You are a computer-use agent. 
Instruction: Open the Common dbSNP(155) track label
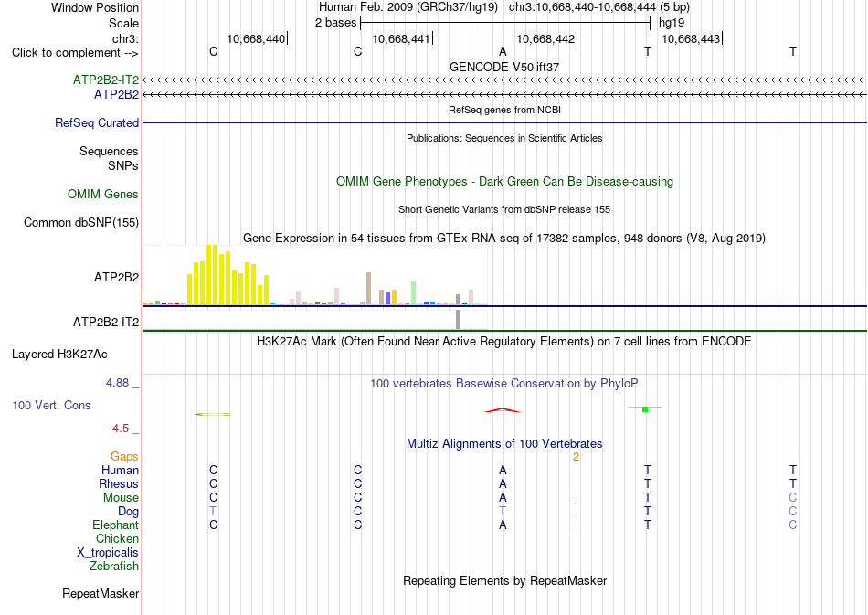pos(81,223)
